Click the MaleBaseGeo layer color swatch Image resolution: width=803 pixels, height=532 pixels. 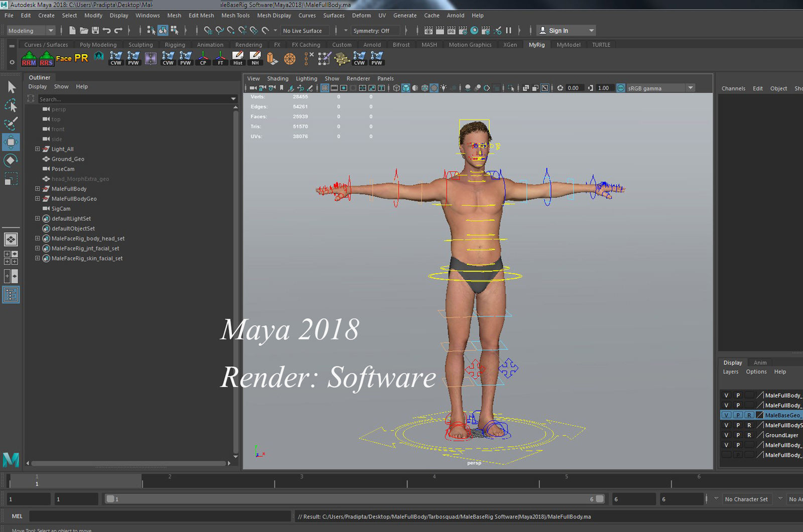tap(760, 415)
